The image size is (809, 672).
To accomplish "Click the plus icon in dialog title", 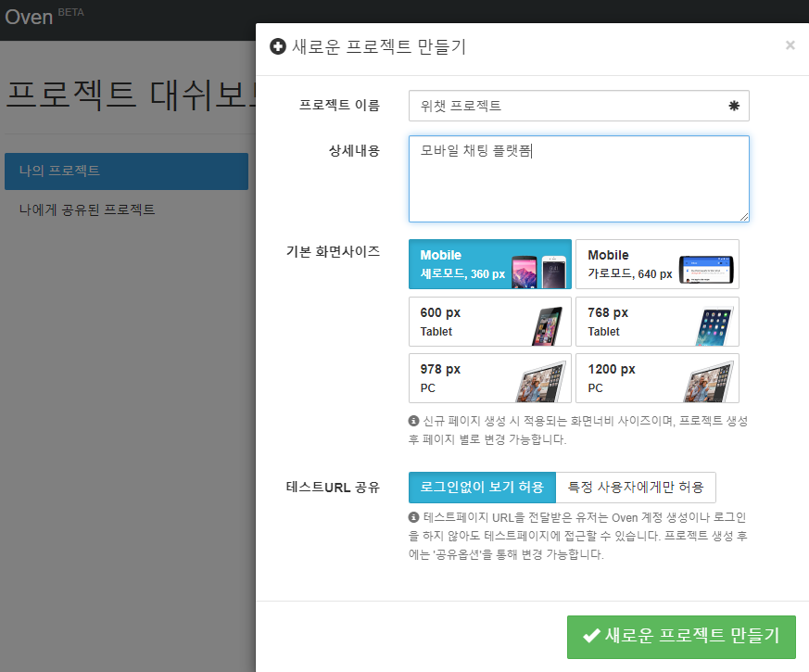I will [x=278, y=46].
